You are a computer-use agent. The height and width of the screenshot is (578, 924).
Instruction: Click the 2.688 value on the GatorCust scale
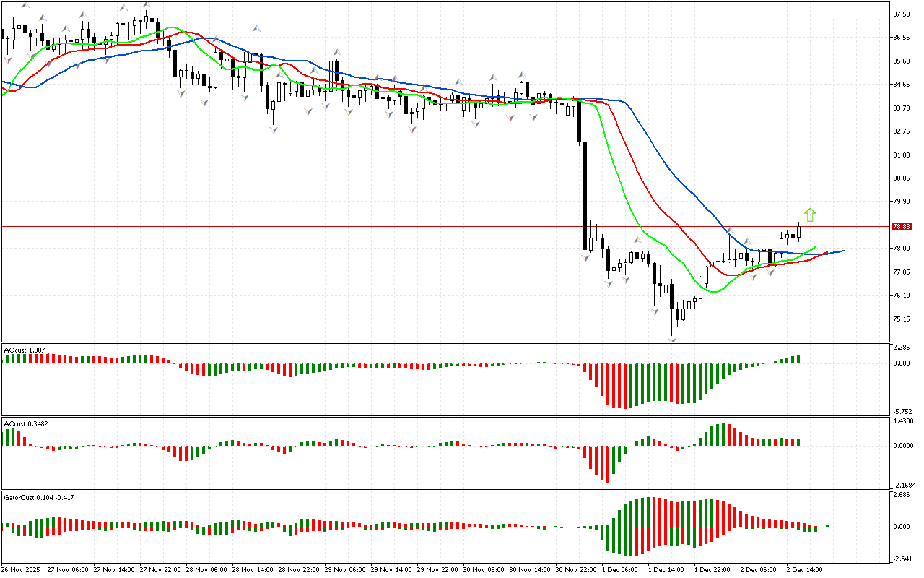(x=900, y=496)
